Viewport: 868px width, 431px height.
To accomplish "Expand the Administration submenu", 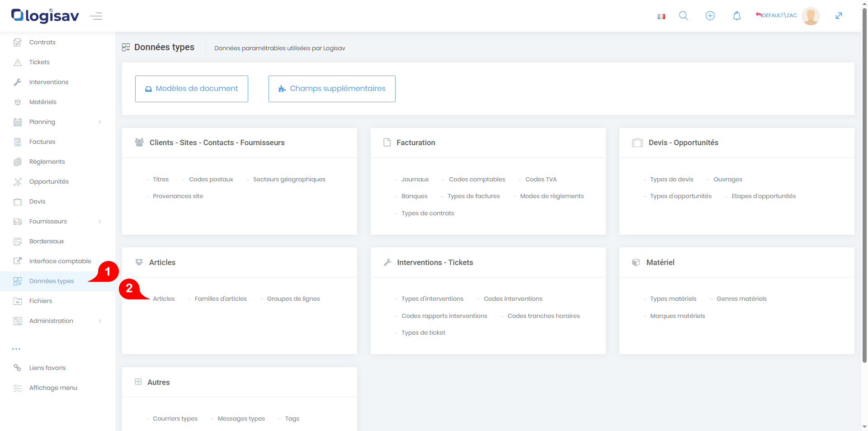I will click(x=100, y=321).
